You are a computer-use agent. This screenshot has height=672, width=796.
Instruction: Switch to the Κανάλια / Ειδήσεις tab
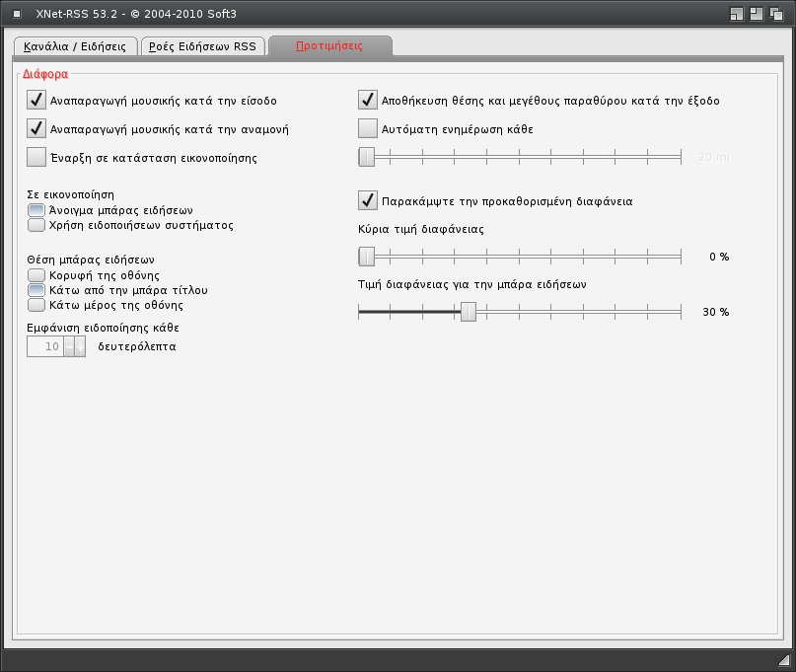pos(74,46)
